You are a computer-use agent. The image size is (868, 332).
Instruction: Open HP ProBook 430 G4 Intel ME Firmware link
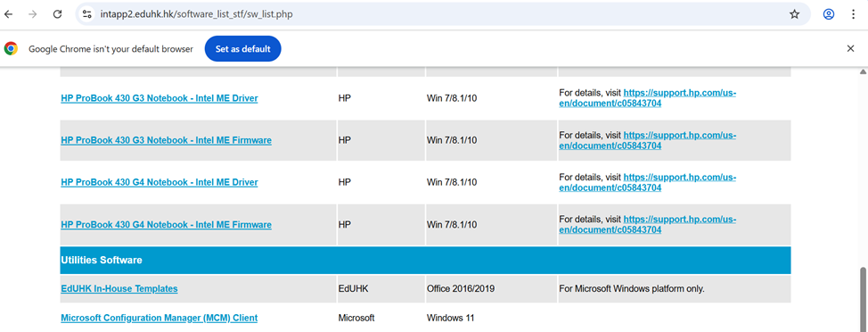[166, 225]
